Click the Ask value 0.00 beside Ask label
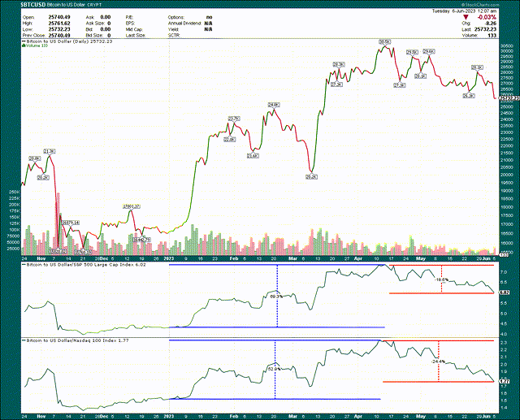520x420 pixels. [x=106, y=17]
